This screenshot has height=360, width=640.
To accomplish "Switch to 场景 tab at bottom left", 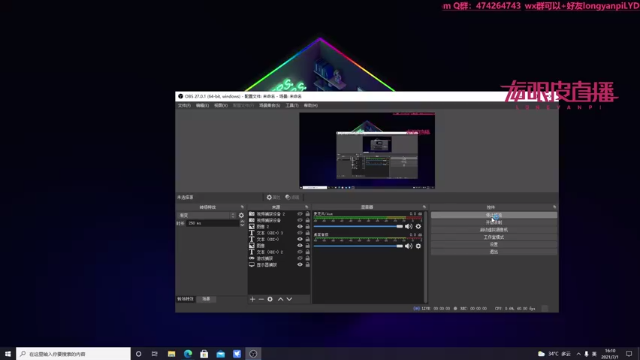I will coord(206,299).
